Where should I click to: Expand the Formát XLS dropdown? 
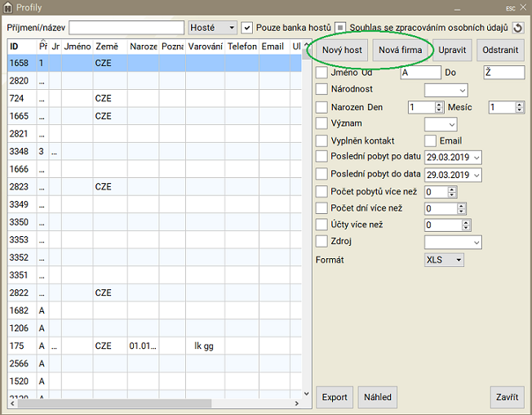click(445, 260)
